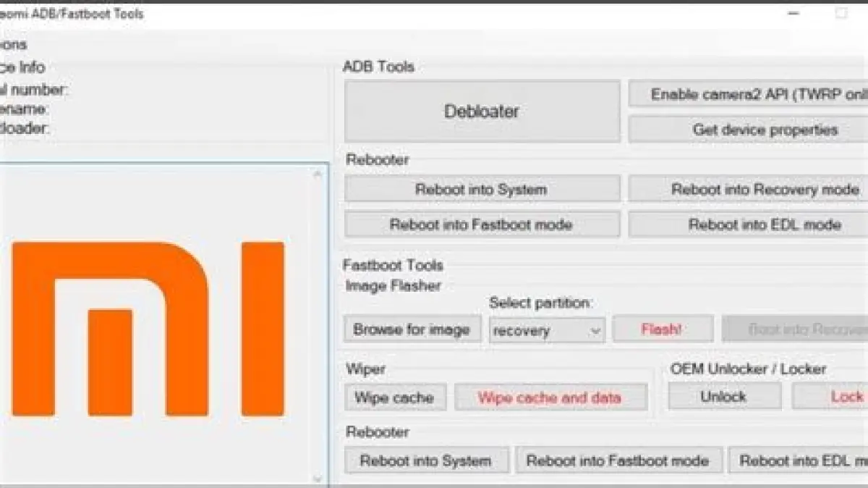Reboot into System under Fastboot Tools
The width and height of the screenshot is (868, 488).
pyautogui.click(x=425, y=460)
